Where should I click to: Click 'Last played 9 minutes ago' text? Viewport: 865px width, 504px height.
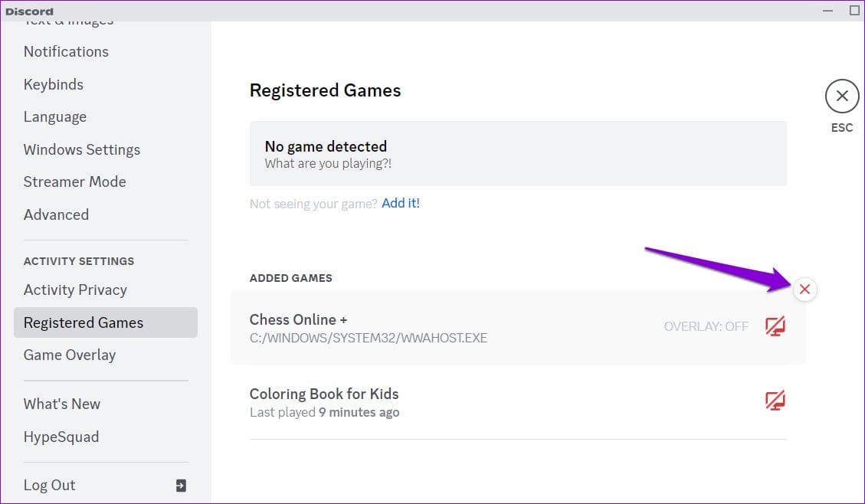tap(324, 412)
